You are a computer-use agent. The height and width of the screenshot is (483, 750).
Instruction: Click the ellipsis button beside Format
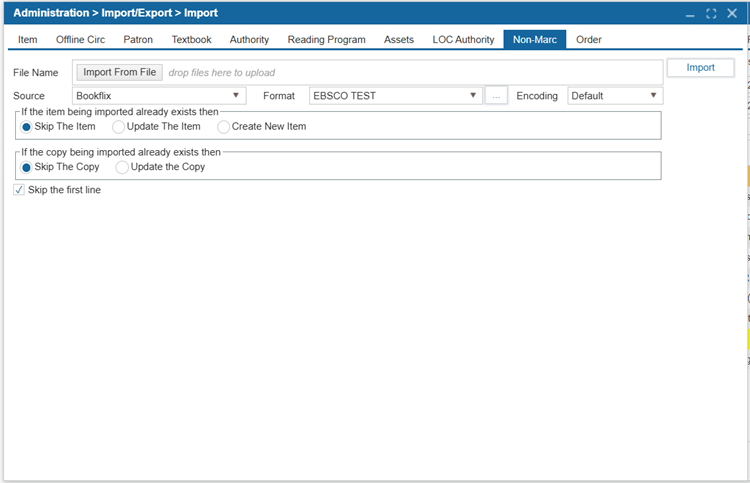tap(497, 96)
